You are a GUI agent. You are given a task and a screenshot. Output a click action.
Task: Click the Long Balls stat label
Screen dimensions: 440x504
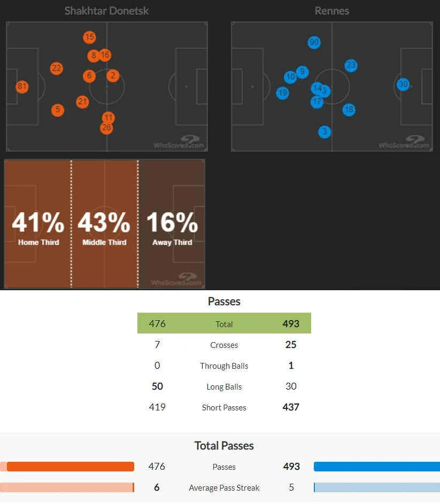pos(224,387)
